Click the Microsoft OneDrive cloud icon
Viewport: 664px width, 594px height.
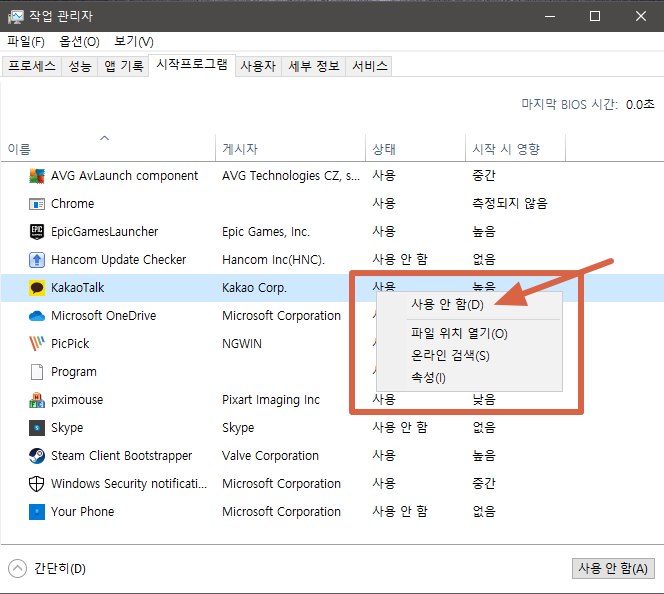click(37, 316)
